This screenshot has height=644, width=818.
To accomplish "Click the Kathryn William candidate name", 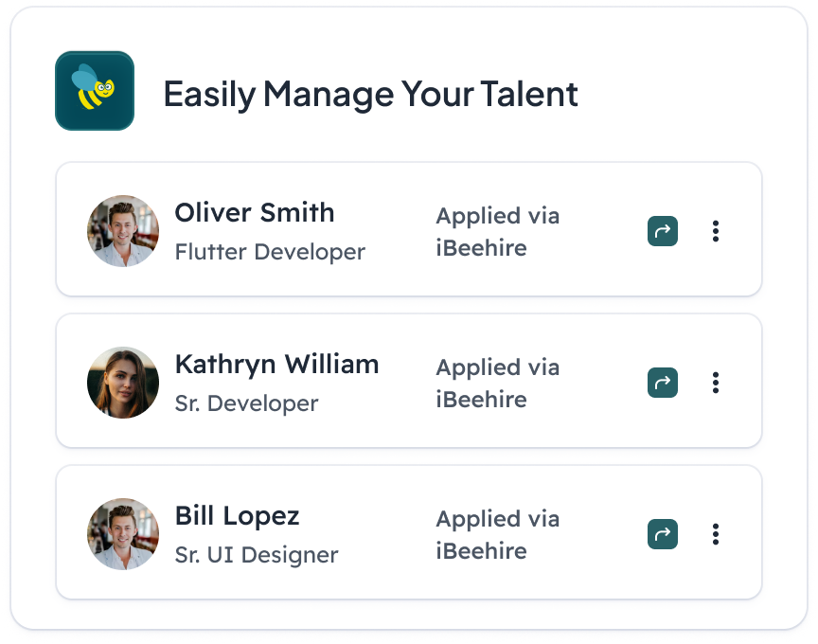I will [277, 365].
